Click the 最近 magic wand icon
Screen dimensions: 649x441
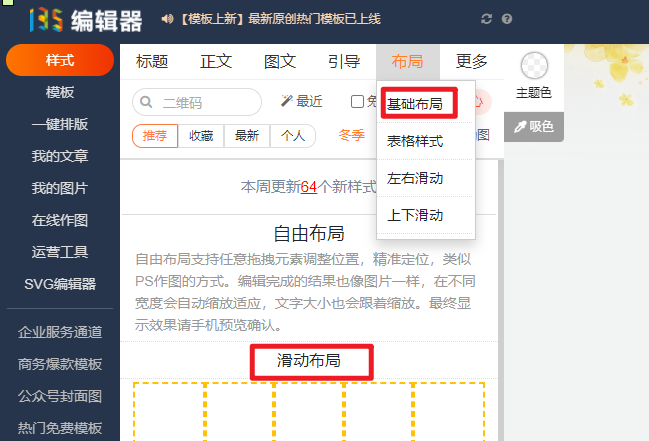point(286,101)
